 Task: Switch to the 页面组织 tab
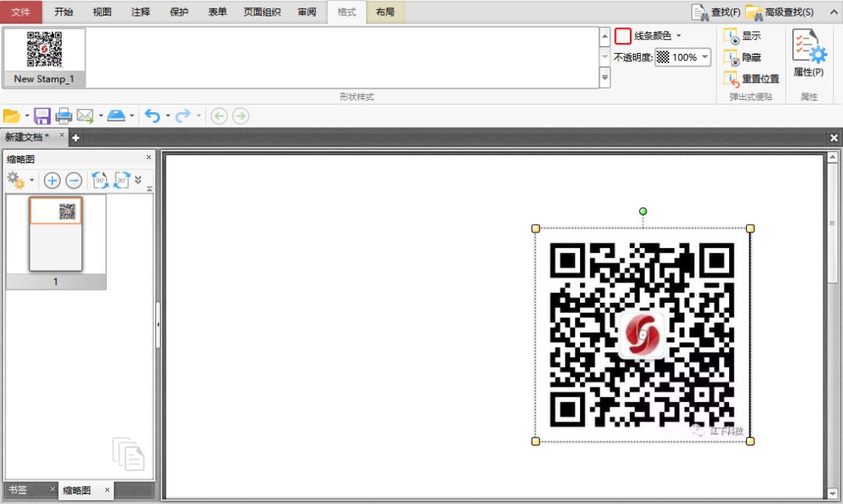point(262,12)
